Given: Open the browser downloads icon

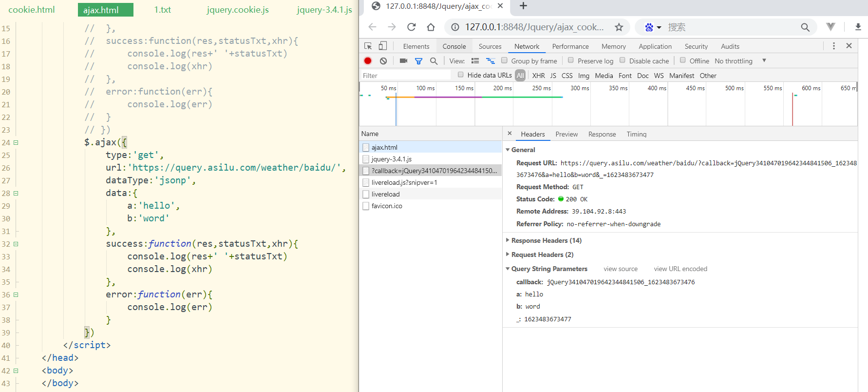Looking at the screenshot, I should pyautogui.click(x=858, y=27).
